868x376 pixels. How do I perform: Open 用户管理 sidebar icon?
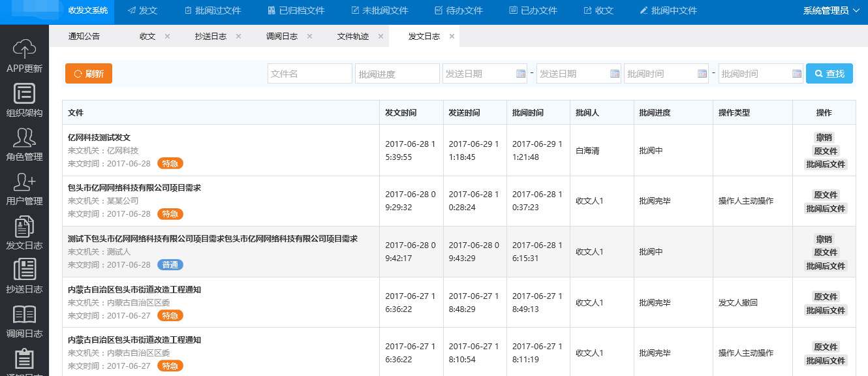click(24, 182)
